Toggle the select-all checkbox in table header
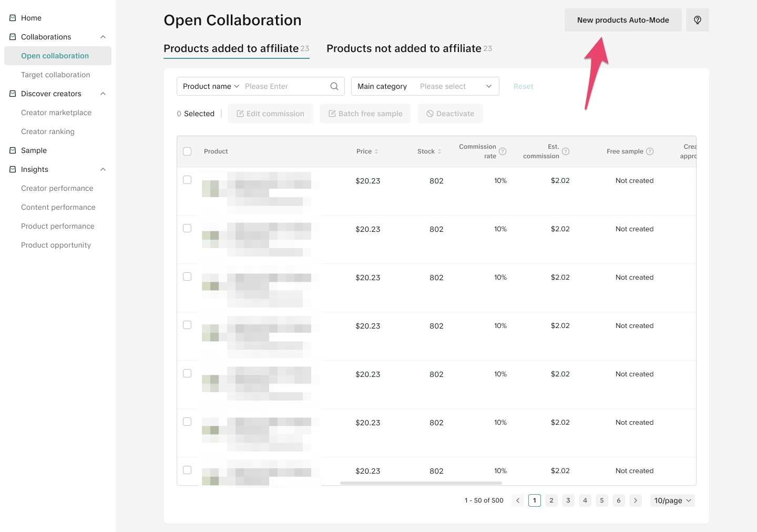Viewport: 757px width, 532px height. point(187,151)
